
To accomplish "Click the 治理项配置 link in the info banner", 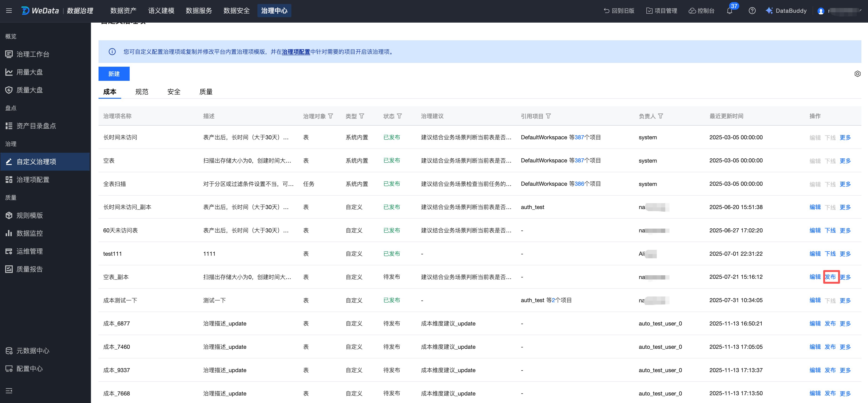I will pyautogui.click(x=296, y=52).
